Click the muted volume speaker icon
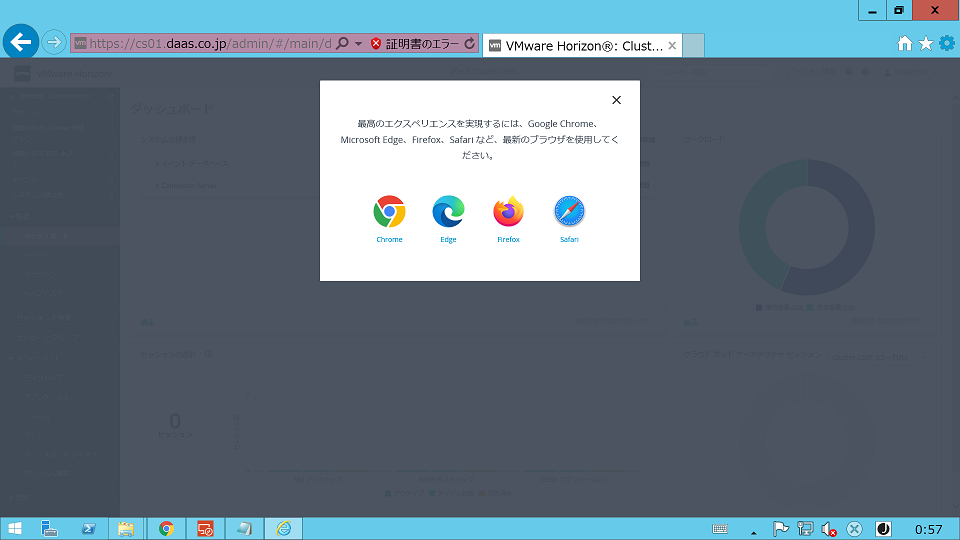 [829, 529]
